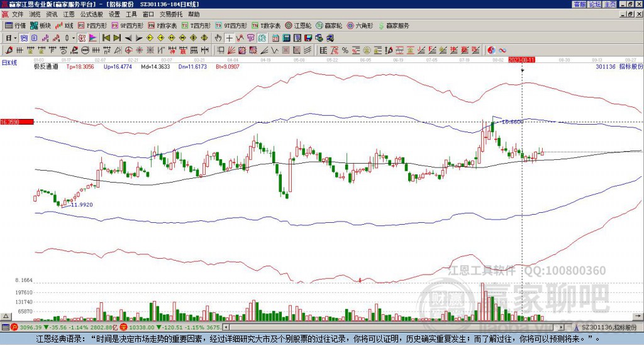Jump to first bar icon
The height and width of the screenshot is (345, 644).
point(106,38)
